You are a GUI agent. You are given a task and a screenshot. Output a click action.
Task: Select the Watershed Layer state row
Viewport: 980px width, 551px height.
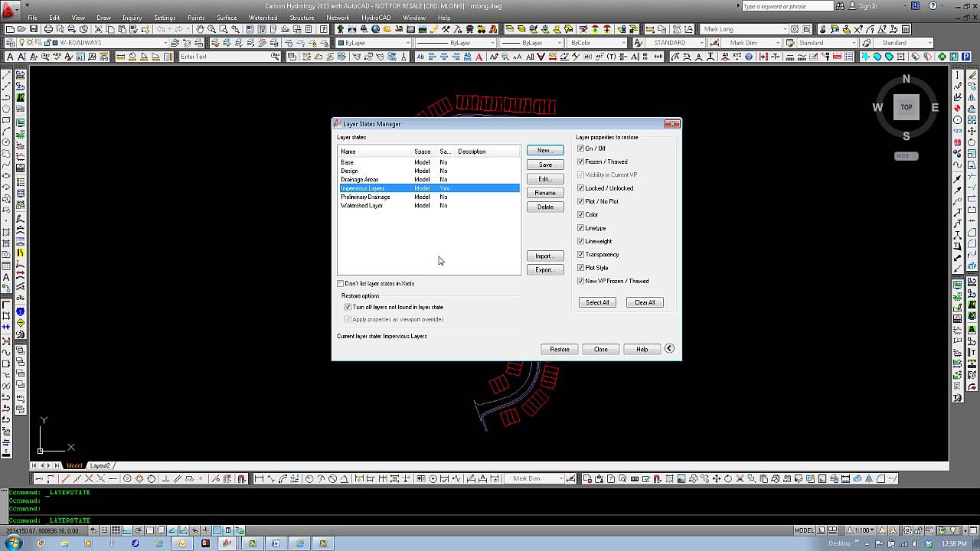[429, 206]
